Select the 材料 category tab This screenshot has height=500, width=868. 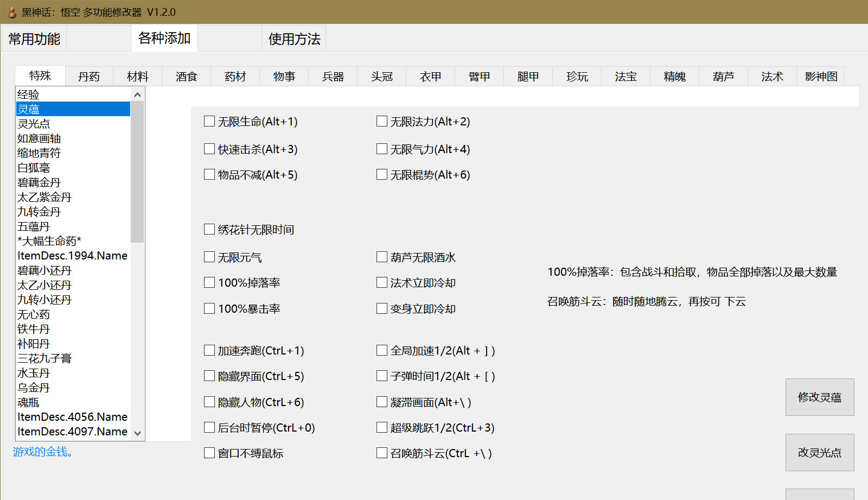tap(138, 77)
